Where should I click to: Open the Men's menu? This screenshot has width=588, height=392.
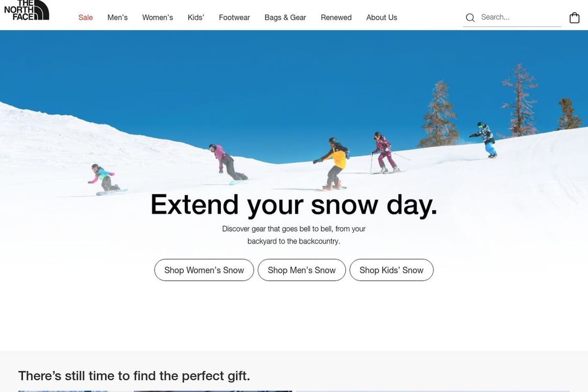117,18
